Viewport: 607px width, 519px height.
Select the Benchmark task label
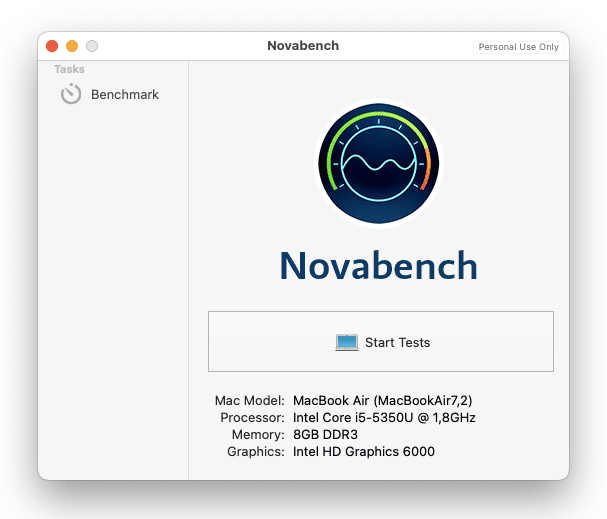[x=125, y=95]
